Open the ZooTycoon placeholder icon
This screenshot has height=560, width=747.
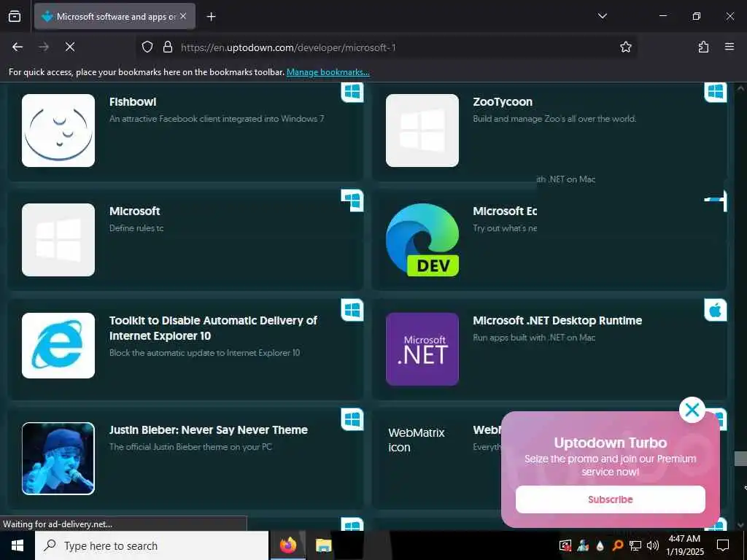click(x=422, y=131)
